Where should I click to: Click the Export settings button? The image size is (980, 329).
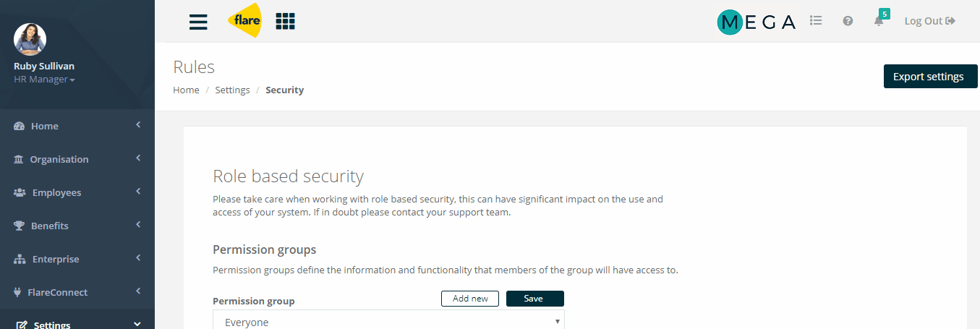pos(930,77)
